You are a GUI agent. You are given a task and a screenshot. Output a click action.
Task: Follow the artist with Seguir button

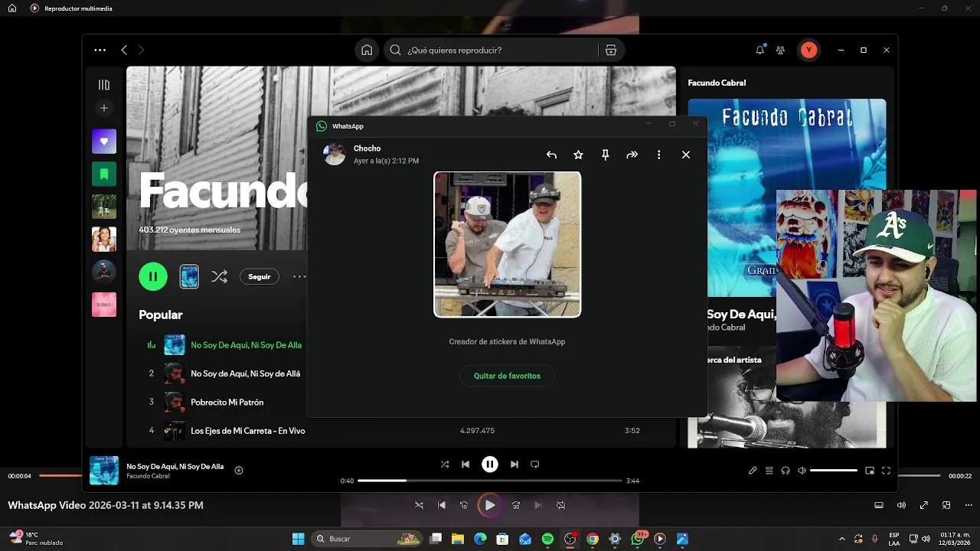(259, 276)
